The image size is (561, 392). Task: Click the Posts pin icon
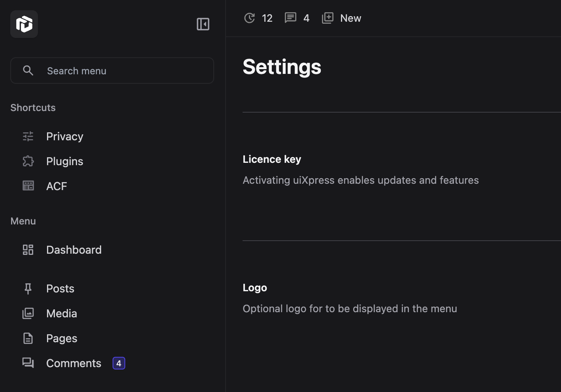[28, 288]
